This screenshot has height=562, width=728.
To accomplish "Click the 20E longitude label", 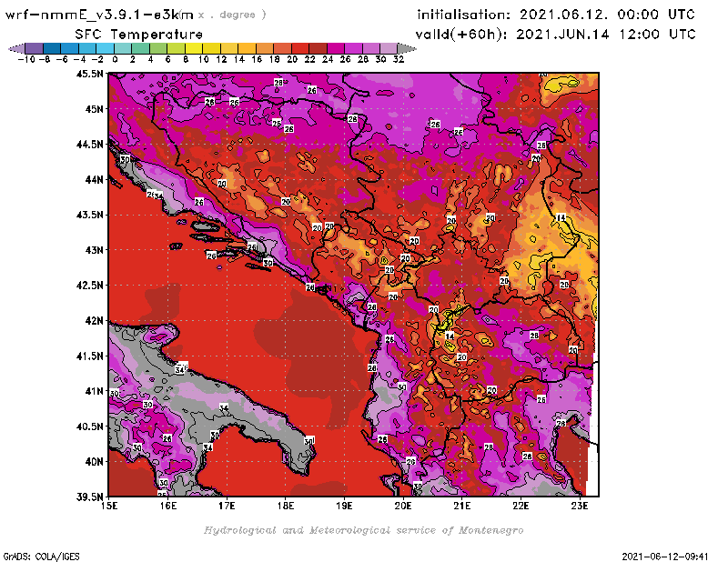I will point(403,506).
